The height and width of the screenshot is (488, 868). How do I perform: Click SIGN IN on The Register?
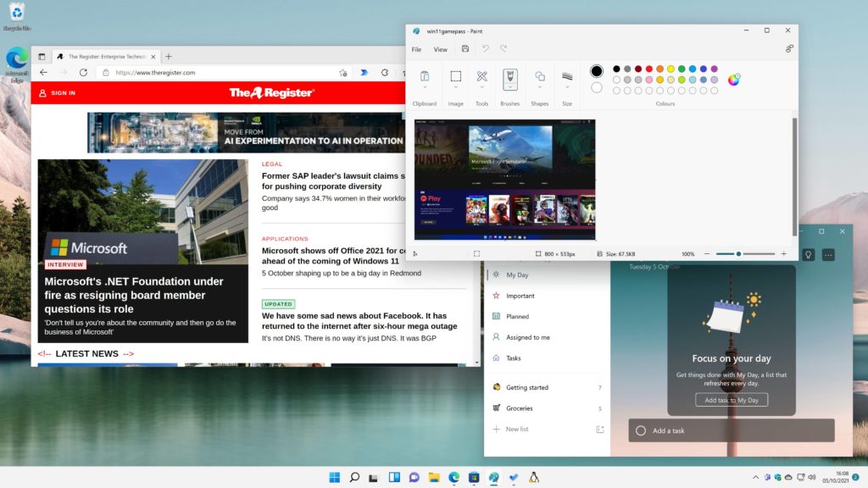coord(57,93)
